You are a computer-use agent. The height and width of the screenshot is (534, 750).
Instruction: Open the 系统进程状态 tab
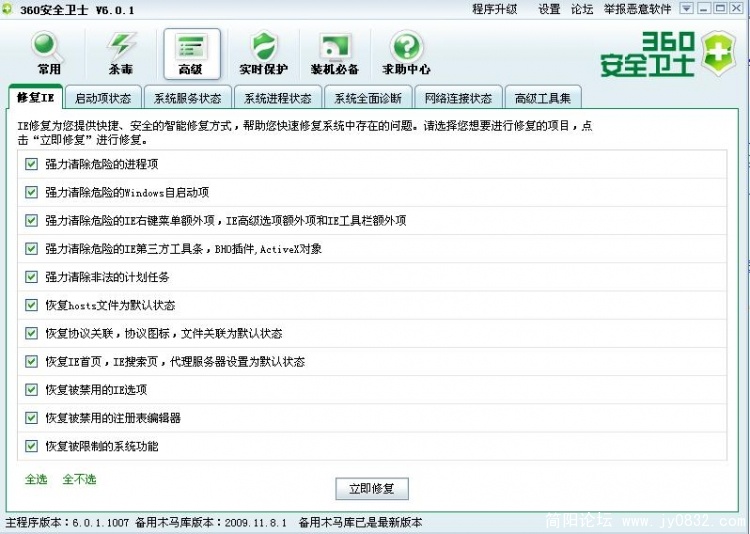[278, 99]
